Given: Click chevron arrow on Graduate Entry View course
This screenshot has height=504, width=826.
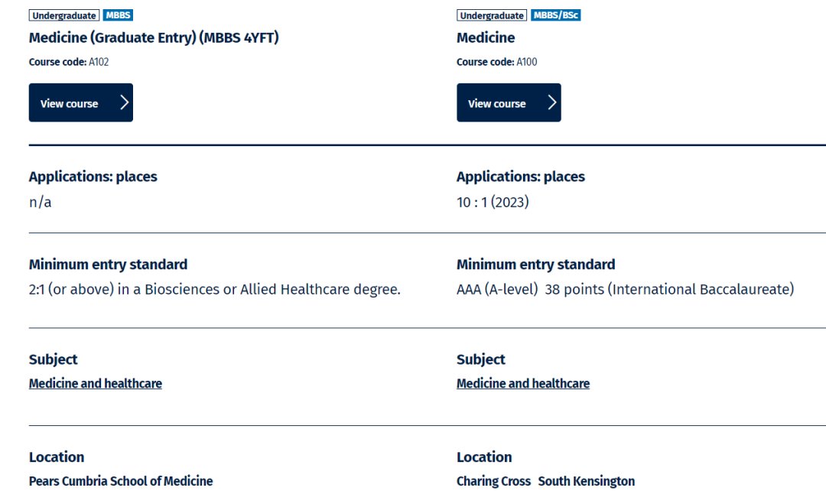Looking at the screenshot, I should [125, 102].
